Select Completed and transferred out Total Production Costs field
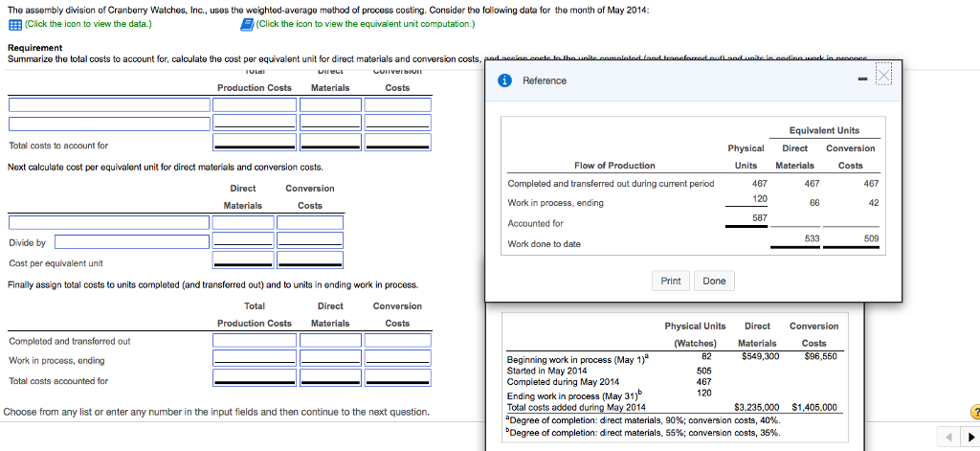The image size is (980, 451). 255,340
